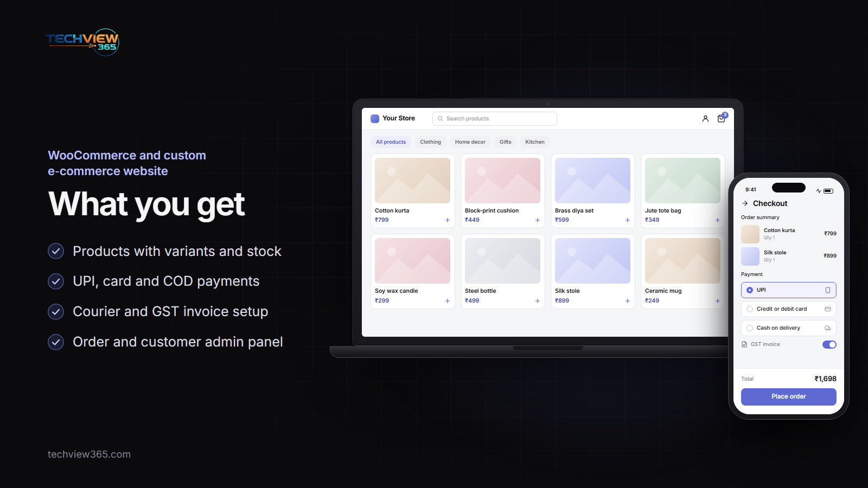Add Jute tote bag with plus icon
Screen dimensions: 868x488
[x=718, y=220]
